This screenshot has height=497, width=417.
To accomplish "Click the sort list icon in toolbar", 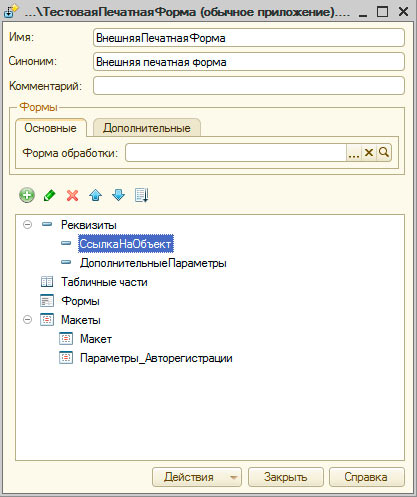I will (142, 195).
